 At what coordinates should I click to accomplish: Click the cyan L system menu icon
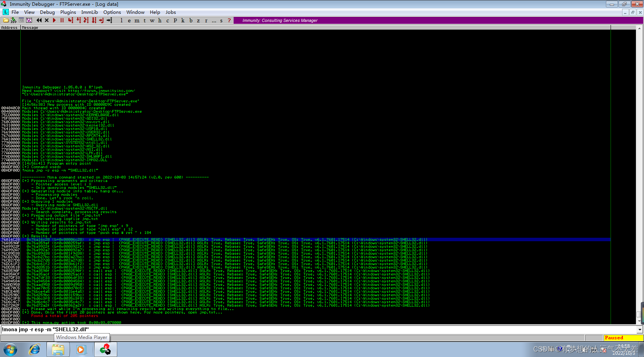(x=5, y=12)
